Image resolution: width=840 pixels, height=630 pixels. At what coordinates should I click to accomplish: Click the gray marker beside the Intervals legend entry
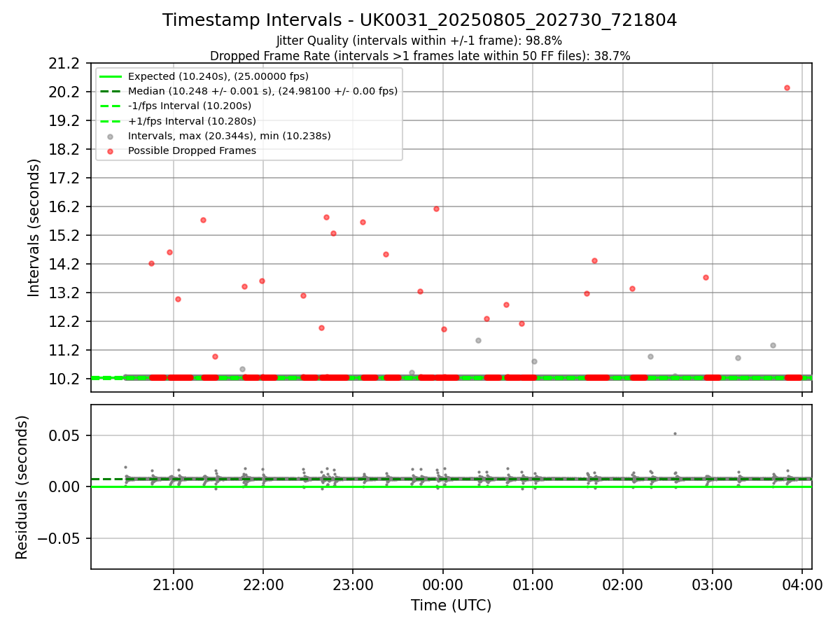(110, 136)
